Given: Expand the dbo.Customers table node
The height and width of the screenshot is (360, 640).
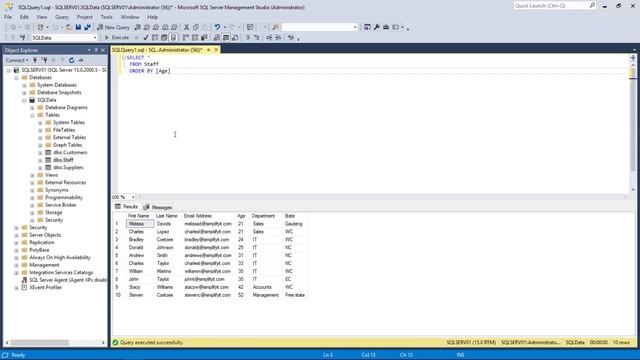Looking at the screenshot, I should (40, 153).
